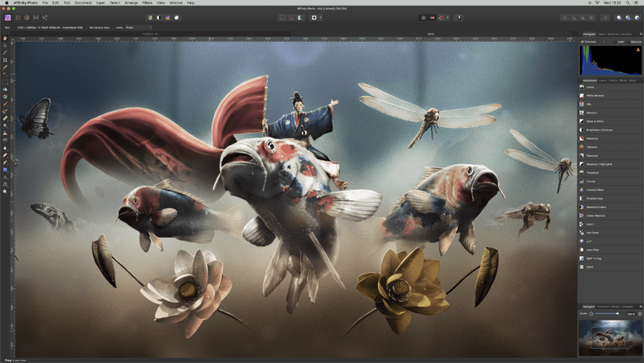Open the Filters menu
644x363 pixels.
click(147, 3)
